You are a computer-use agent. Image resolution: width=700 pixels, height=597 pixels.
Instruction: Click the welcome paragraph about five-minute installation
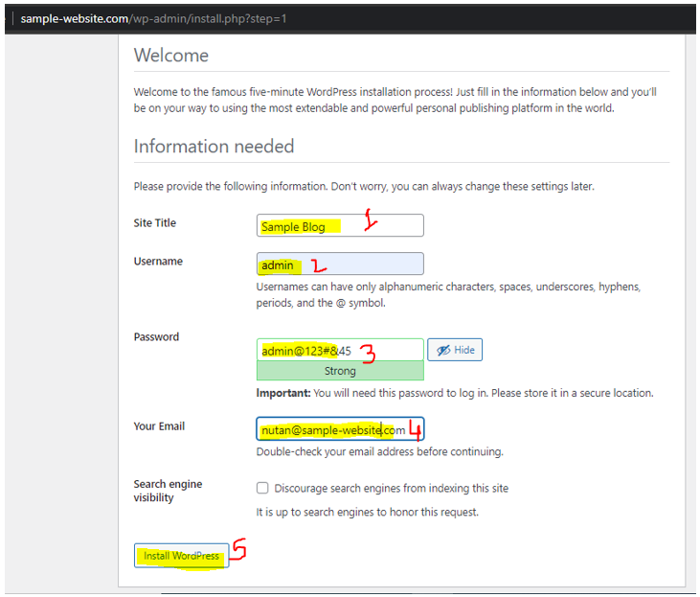[x=395, y=100]
